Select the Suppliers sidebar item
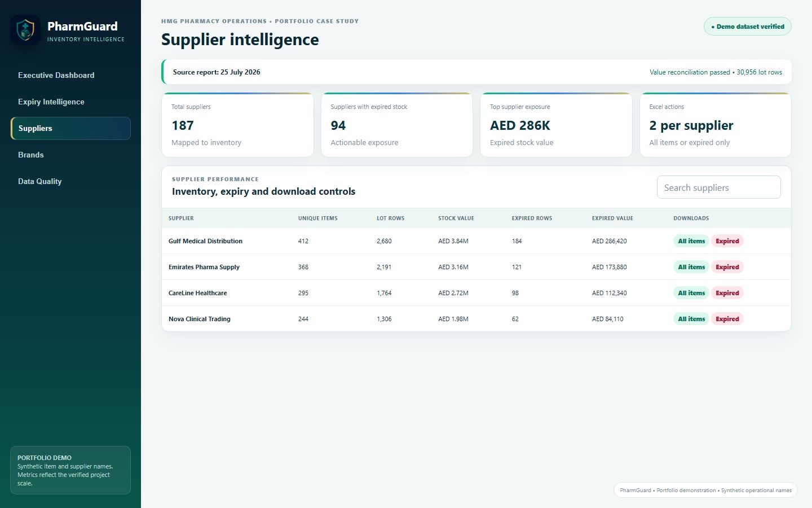Screen dimensions: 812x508 point(70,128)
